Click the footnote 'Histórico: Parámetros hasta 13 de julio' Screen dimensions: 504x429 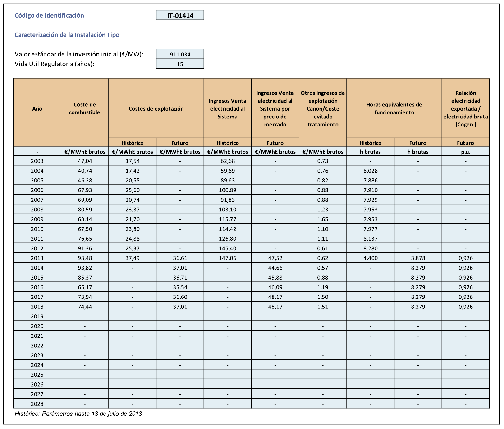(78, 414)
